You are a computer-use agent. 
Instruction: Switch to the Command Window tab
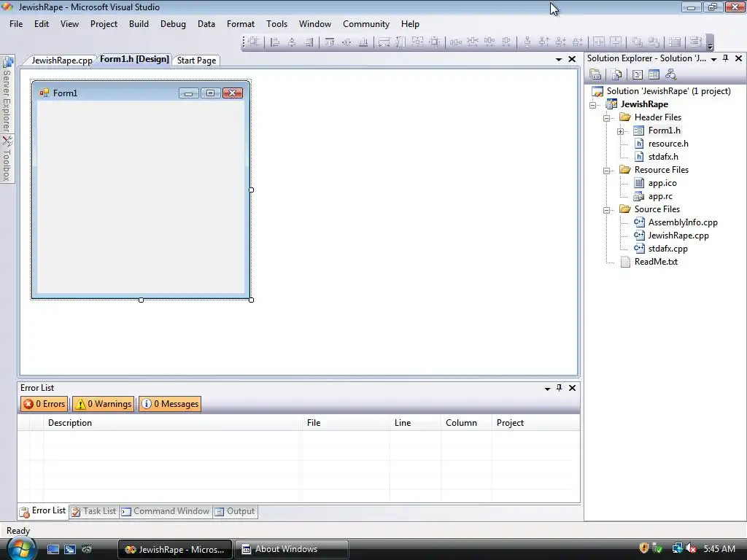(166, 511)
